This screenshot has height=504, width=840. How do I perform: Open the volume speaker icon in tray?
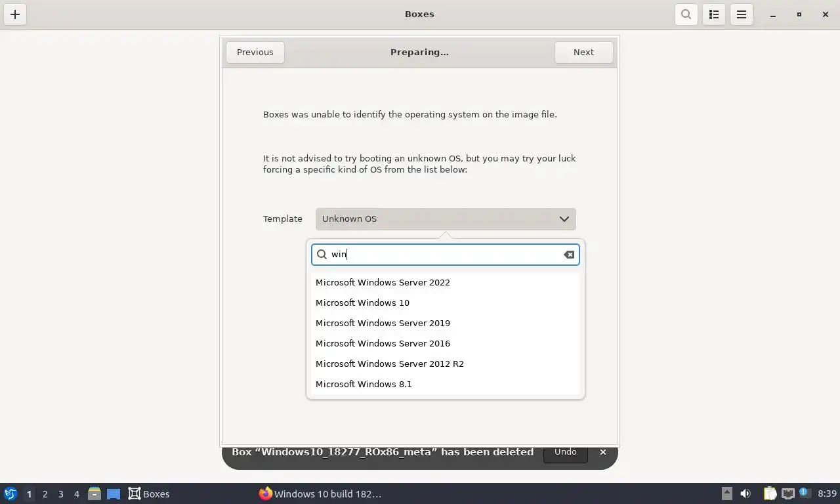click(x=745, y=494)
